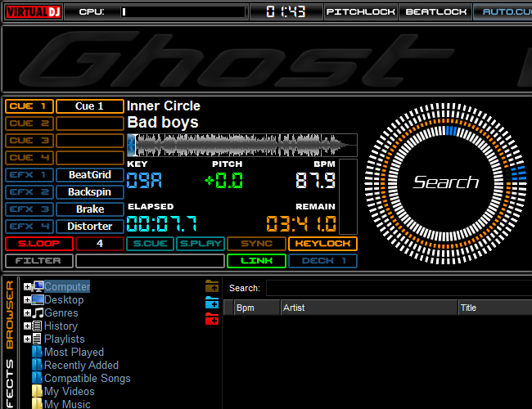Click the Genres music note icon

tap(38, 312)
